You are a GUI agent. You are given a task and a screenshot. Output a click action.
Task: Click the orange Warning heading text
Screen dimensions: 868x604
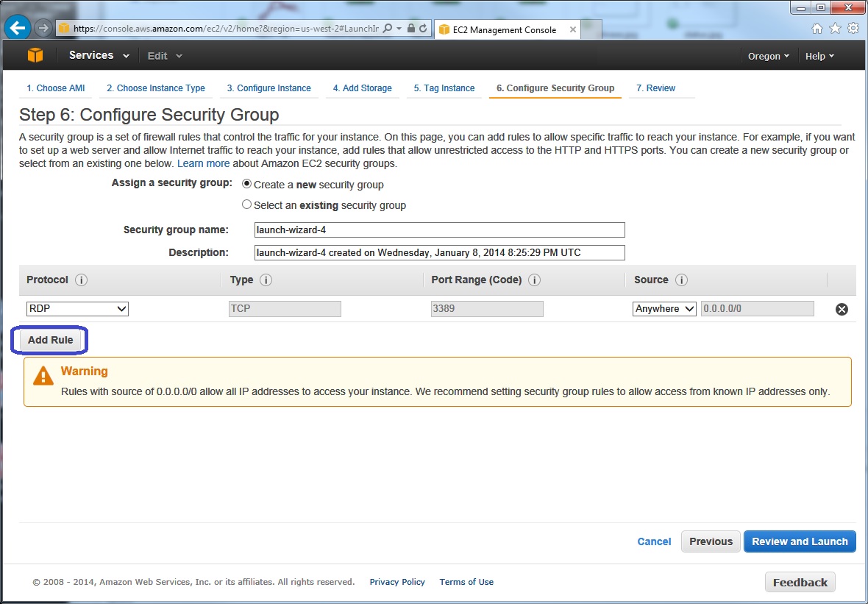[x=84, y=371]
